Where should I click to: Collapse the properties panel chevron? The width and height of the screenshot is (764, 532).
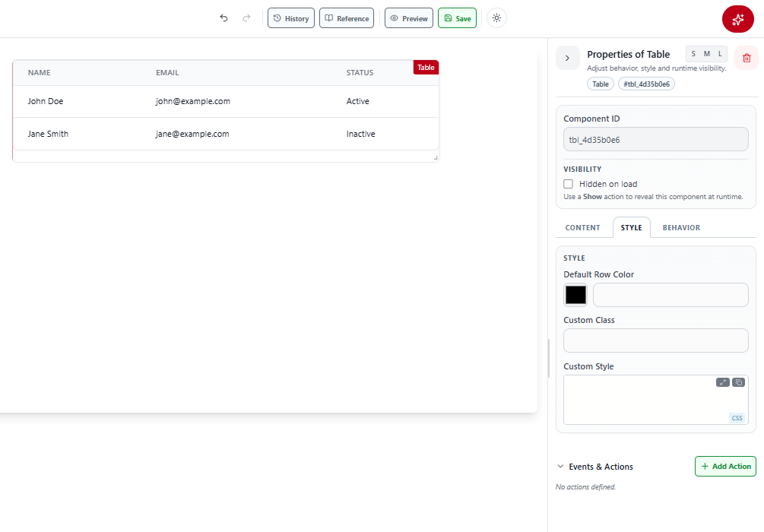(568, 58)
